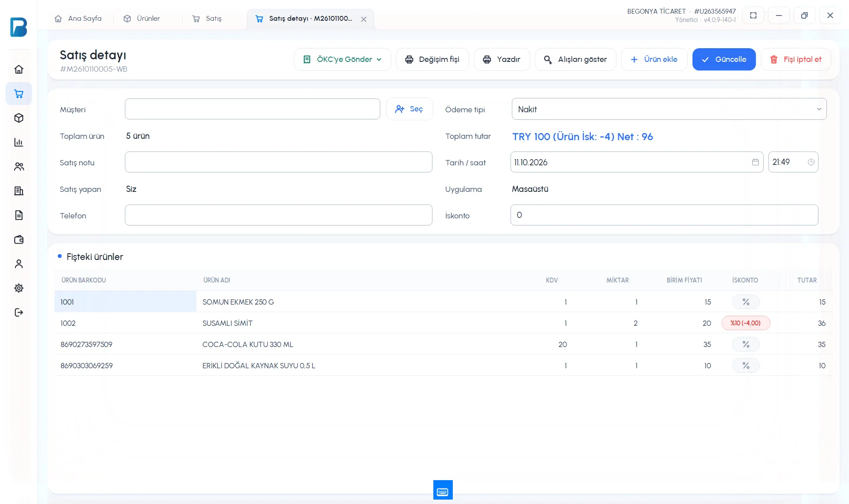
Task: Click the Alışları göster button
Action: 575,59
